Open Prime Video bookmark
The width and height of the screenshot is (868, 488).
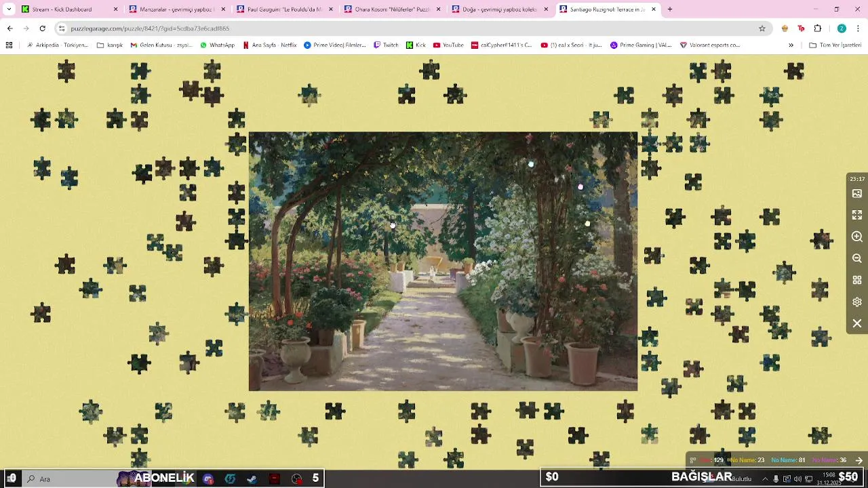click(335, 45)
